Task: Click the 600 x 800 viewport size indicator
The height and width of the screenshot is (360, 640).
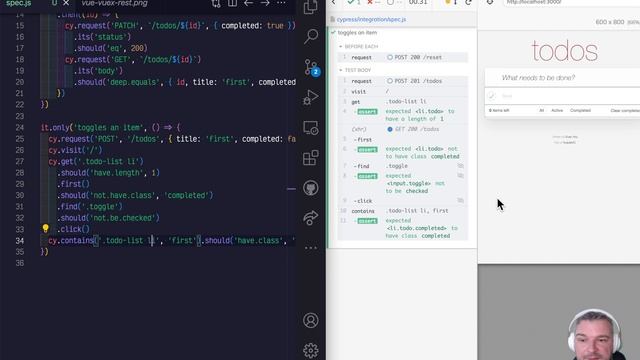Action: coord(610,22)
